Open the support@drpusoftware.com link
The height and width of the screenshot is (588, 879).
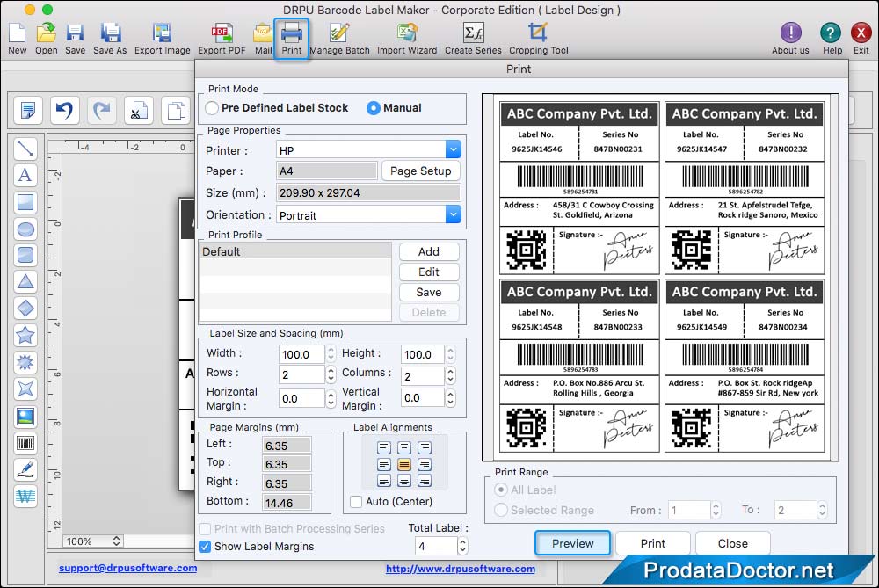tap(127, 568)
